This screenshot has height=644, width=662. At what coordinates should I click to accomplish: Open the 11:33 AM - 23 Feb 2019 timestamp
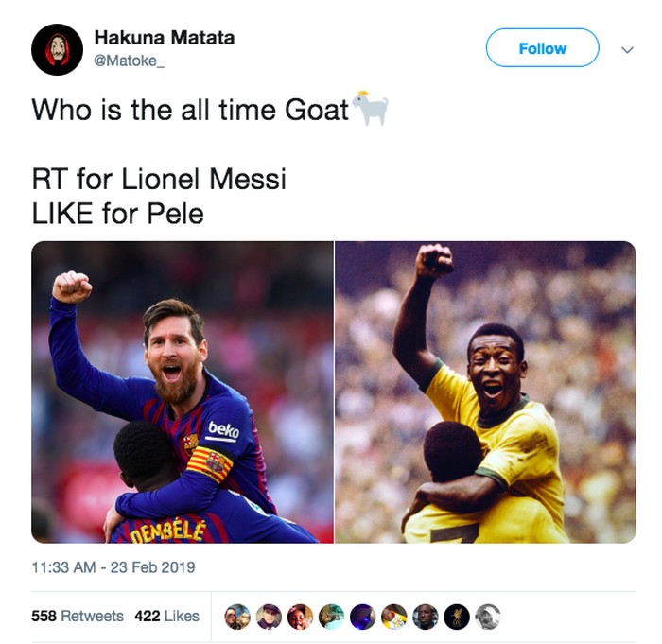coord(113,567)
